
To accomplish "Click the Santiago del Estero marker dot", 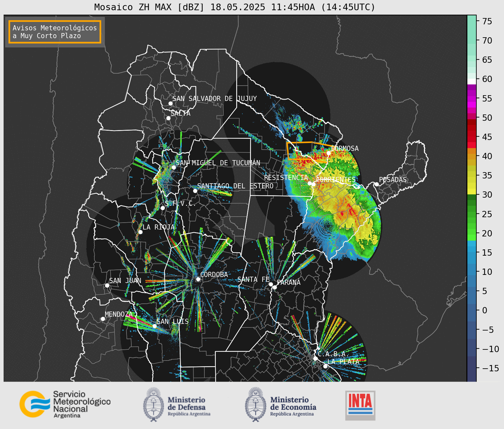I will coord(195,191).
